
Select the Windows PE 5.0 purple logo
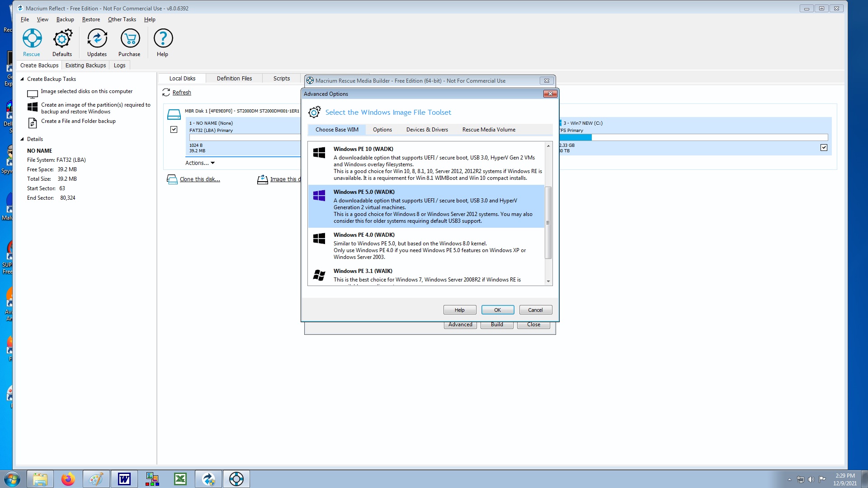tap(319, 196)
